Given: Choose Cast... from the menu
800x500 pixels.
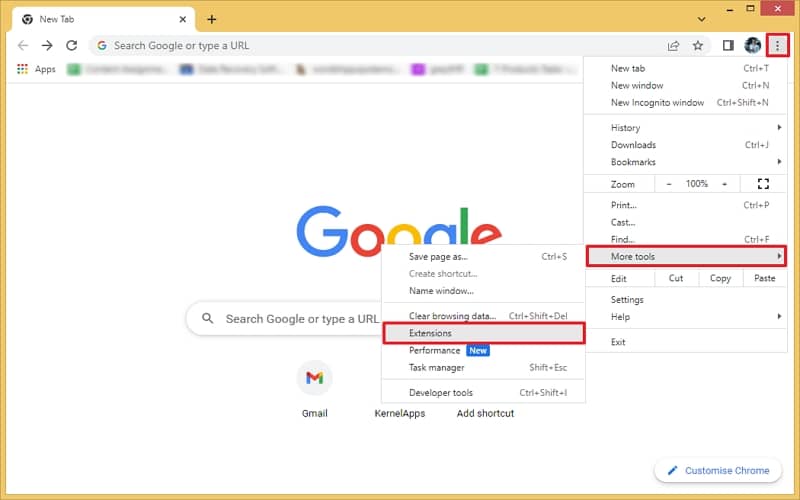Looking at the screenshot, I should 686,222.
